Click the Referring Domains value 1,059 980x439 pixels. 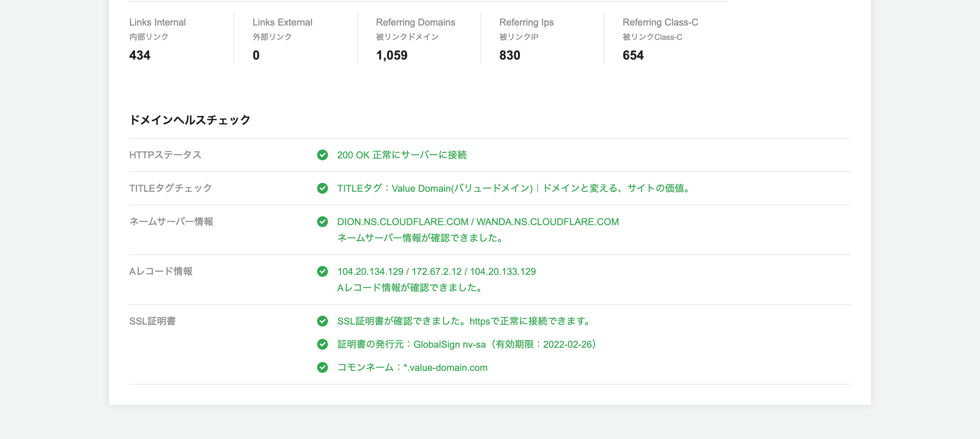tap(391, 55)
